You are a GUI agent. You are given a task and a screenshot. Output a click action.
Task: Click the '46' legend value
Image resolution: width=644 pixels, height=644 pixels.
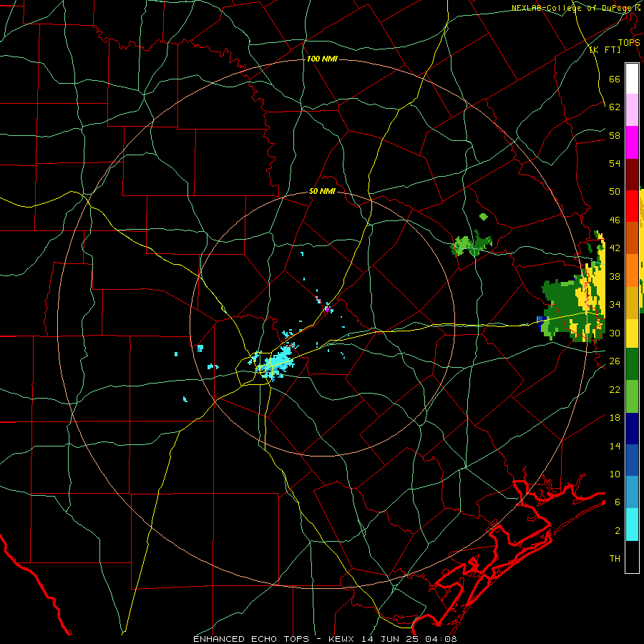(x=615, y=220)
